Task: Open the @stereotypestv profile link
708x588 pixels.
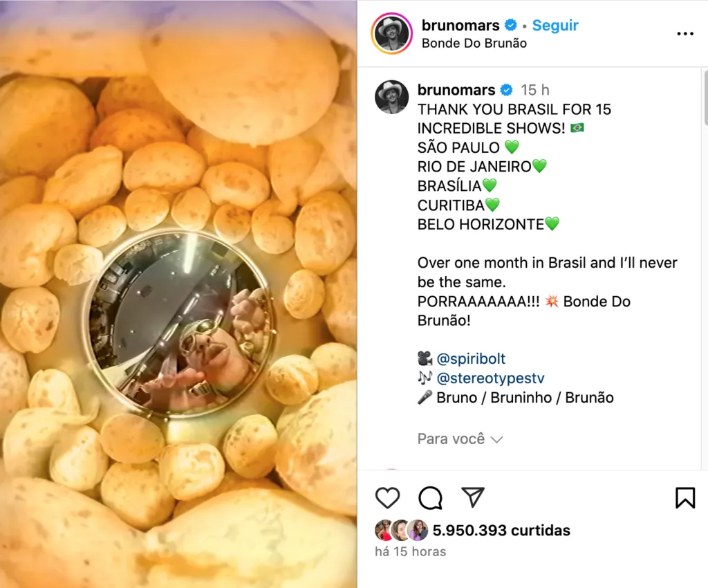Action: [x=490, y=378]
